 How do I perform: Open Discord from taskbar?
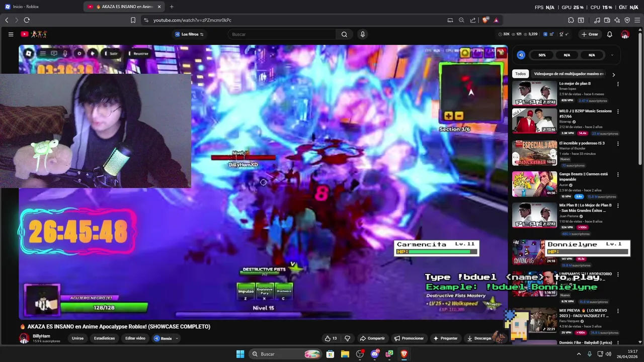click(374, 354)
